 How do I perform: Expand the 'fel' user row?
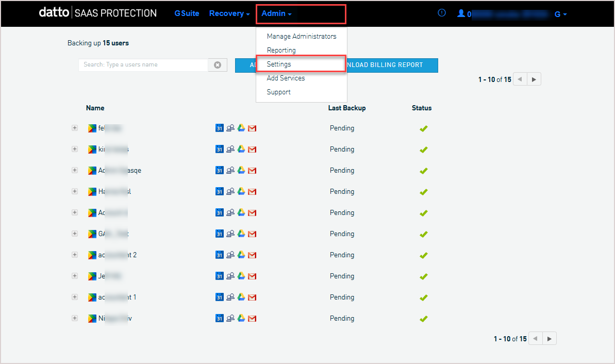point(75,128)
